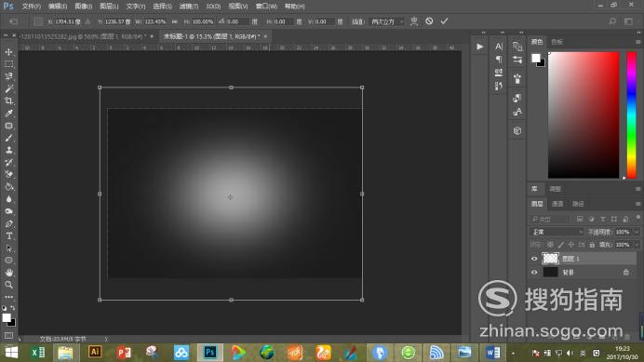Select the Horizontal Type tool
This screenshot has height=362, width=644.
coord(8,236)
